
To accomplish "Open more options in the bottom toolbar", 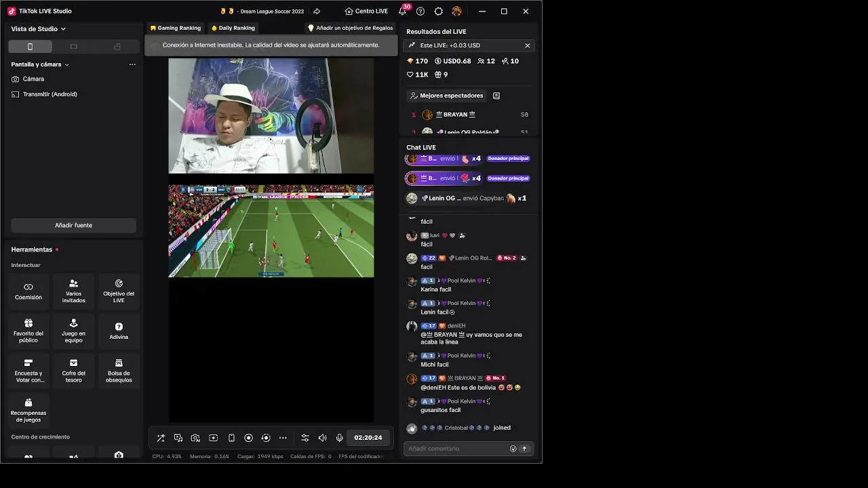I will (283, 438).
